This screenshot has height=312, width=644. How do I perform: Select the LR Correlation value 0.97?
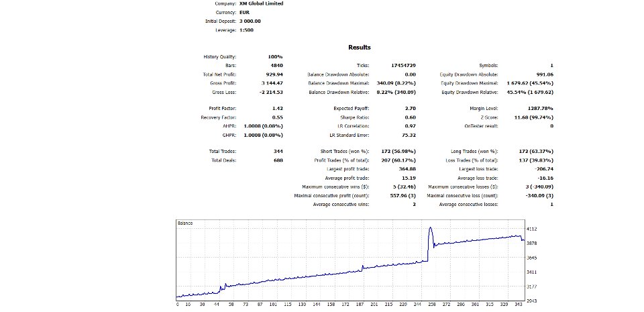pos(411,126)
